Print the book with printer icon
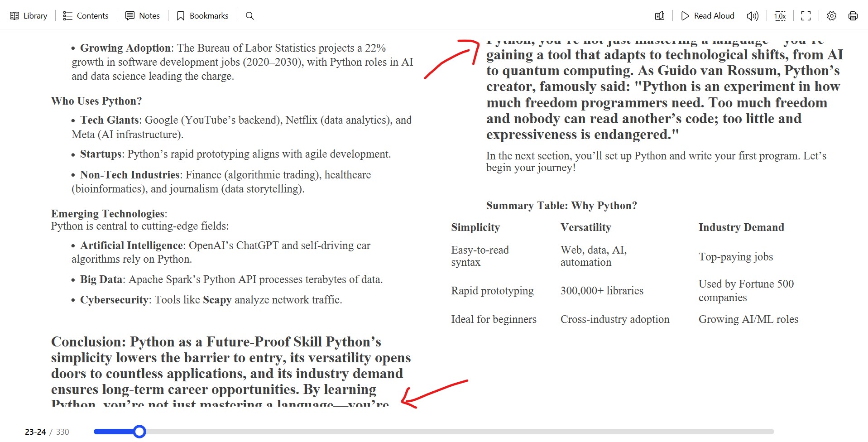The width and height of the screenshot is (868, 442). pyautogui.click(x=853, y=16)
